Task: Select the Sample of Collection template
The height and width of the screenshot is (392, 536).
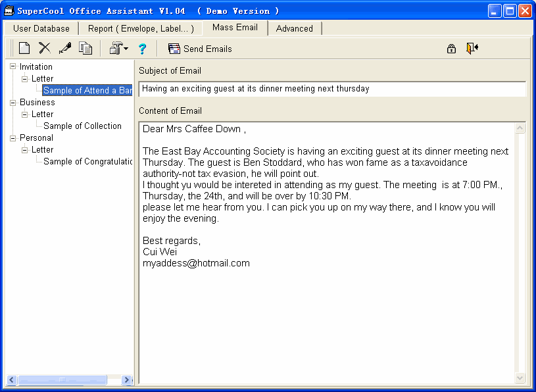Action: pyautogui.click(x=82, y=126)
